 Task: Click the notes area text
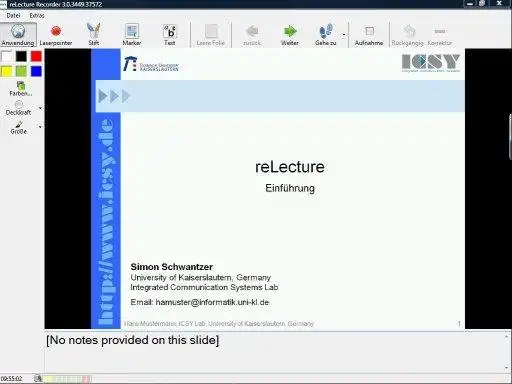(x=133, y=340)
